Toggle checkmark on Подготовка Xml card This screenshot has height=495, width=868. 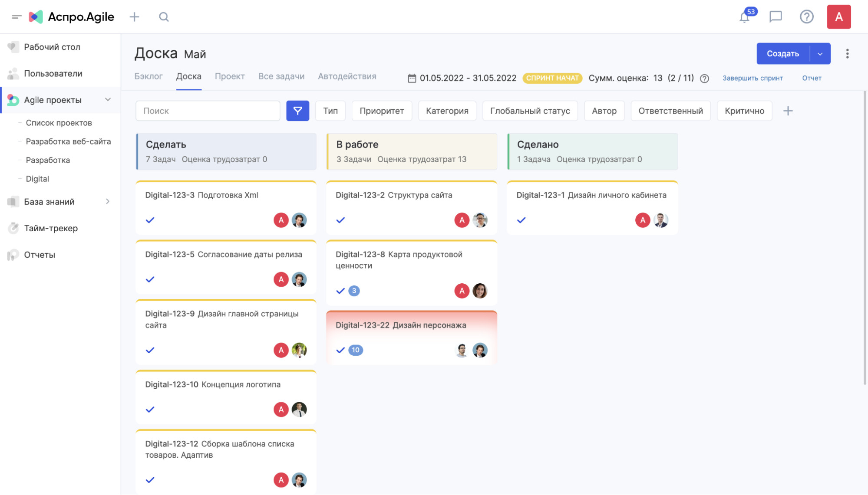point(150,220)
